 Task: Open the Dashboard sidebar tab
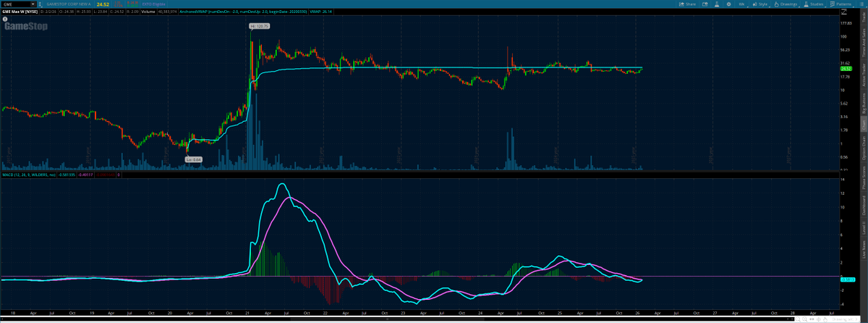[864, 206]
